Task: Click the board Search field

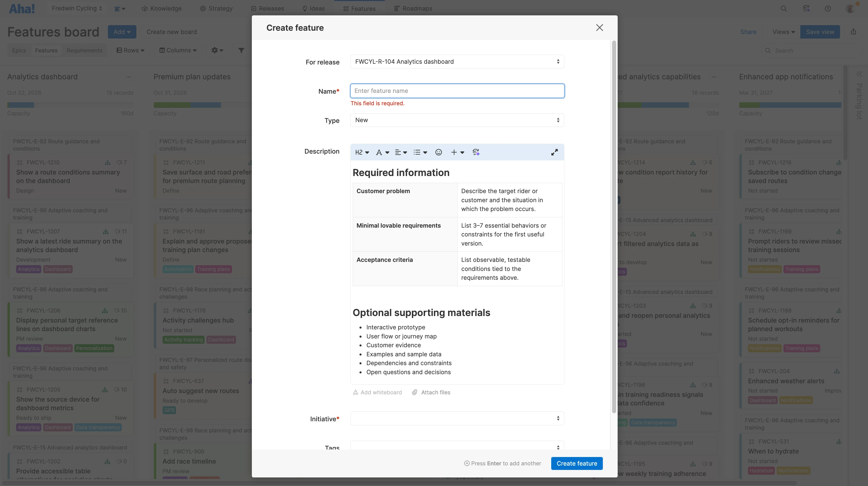Action: coord(811,51)
